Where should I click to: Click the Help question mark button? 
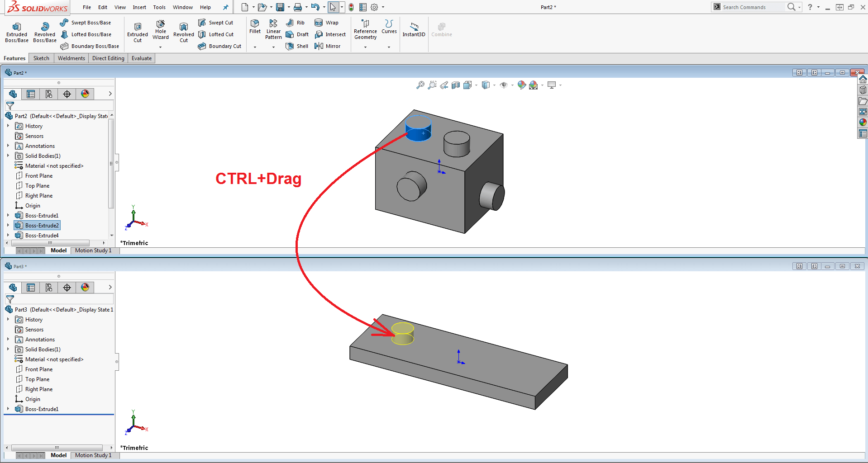[810, 7]
